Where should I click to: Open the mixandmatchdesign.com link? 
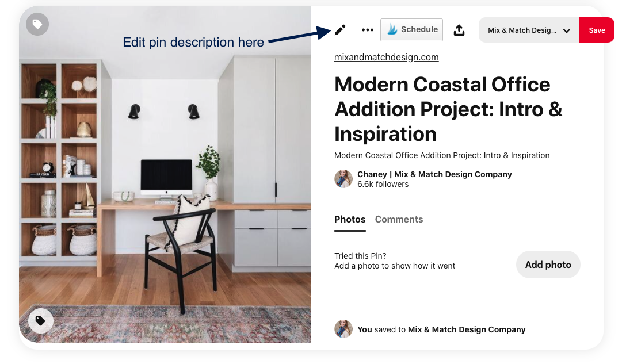(x=386, y=57)
